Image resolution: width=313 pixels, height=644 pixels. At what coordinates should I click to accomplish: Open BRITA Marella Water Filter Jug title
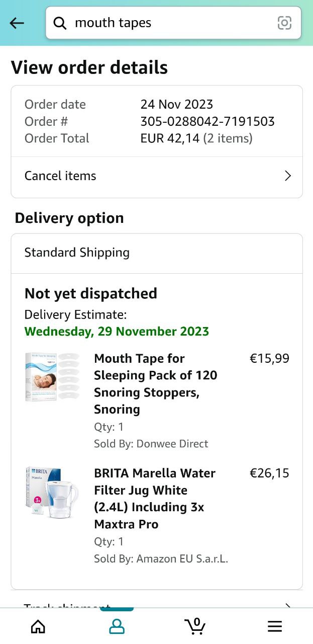(155, 498)
